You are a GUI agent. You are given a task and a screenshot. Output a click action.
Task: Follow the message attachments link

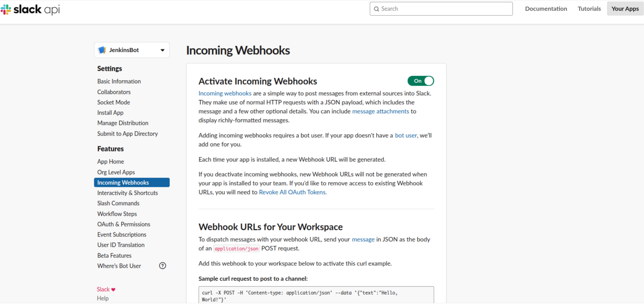point(381,111)
